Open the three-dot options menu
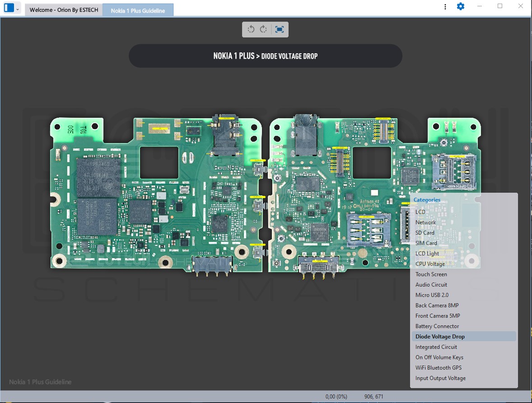 pyautogui.click(x=445, y=6)
